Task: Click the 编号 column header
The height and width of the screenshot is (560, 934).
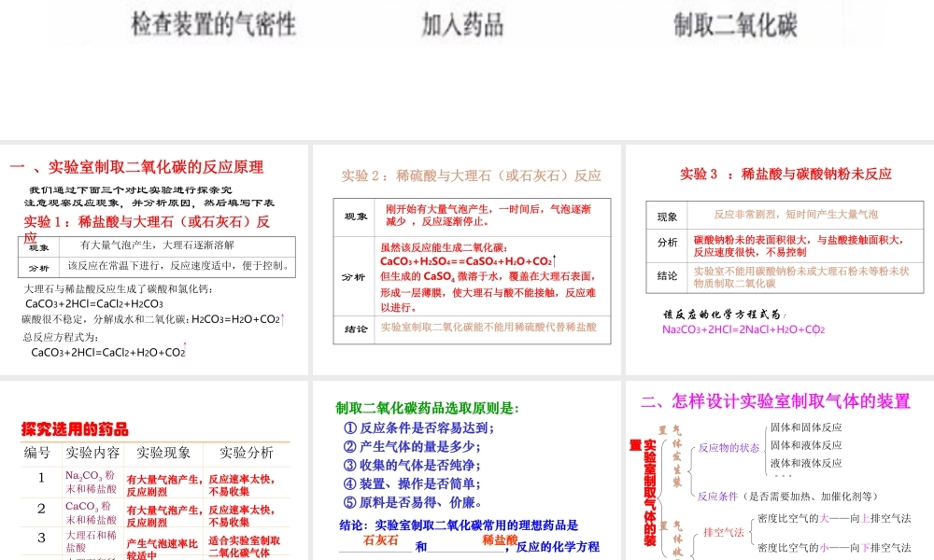Action: coord(37,453)
